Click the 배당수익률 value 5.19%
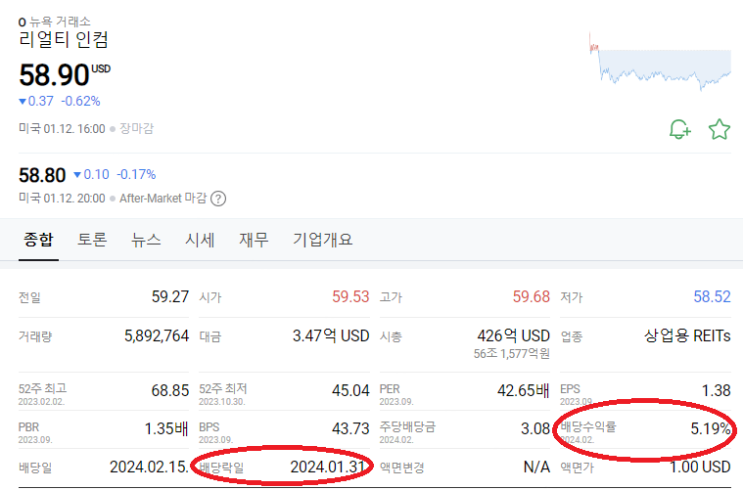 pos(710,429)
